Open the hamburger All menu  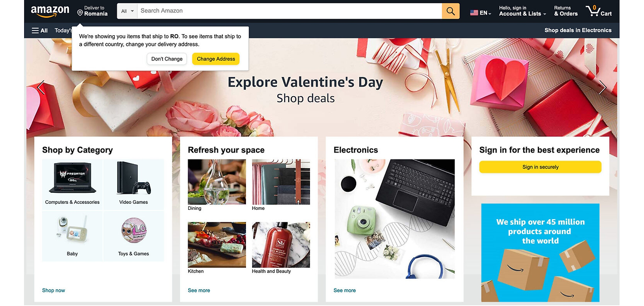click(x=40, y=30)
